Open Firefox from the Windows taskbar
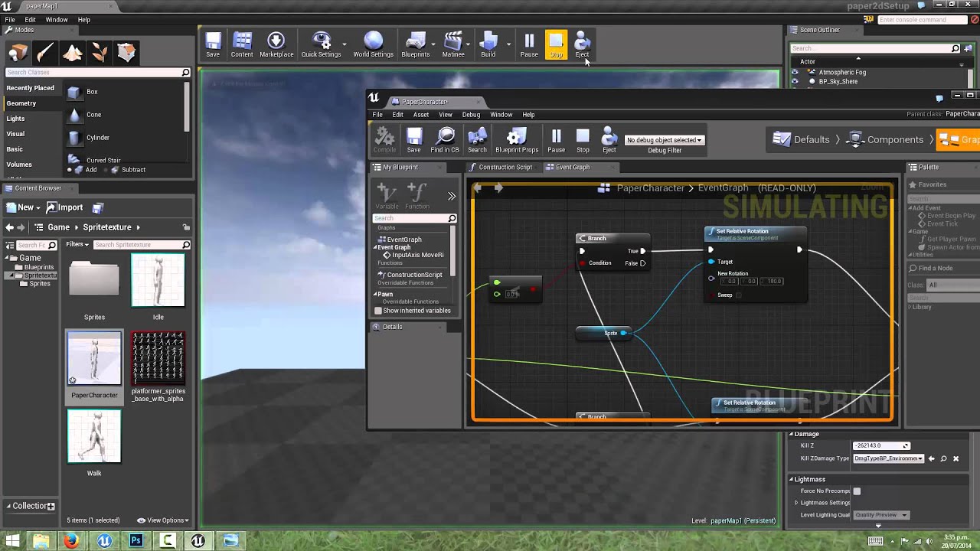980x551 pixels. pos(71,541)
